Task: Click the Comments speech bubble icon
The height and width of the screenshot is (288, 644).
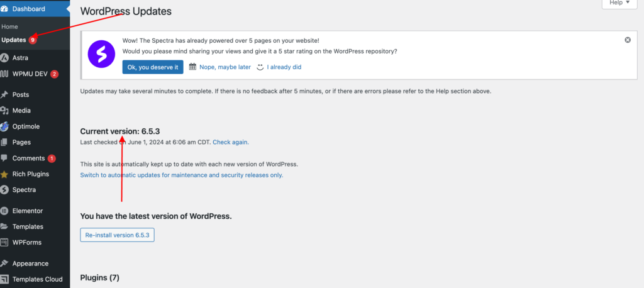Action: [x=4, y=158]
